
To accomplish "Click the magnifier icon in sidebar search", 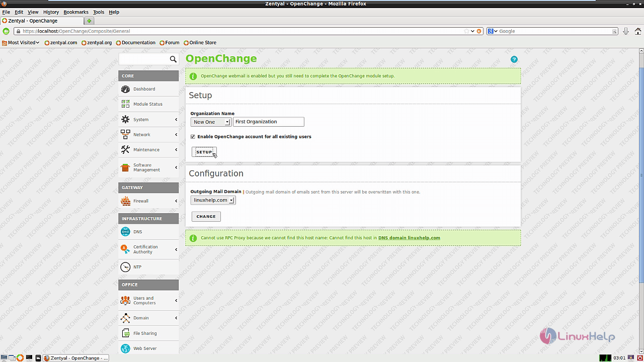I will point(173,59).
